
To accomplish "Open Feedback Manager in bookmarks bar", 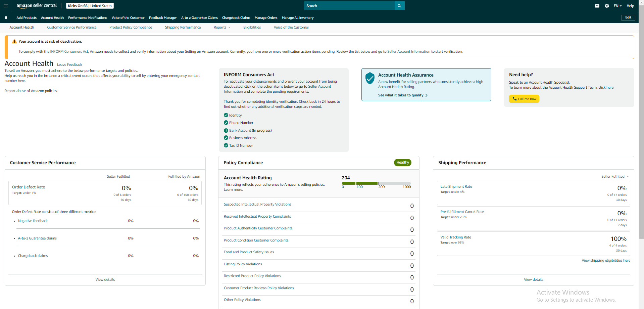I will click(163, 18).
